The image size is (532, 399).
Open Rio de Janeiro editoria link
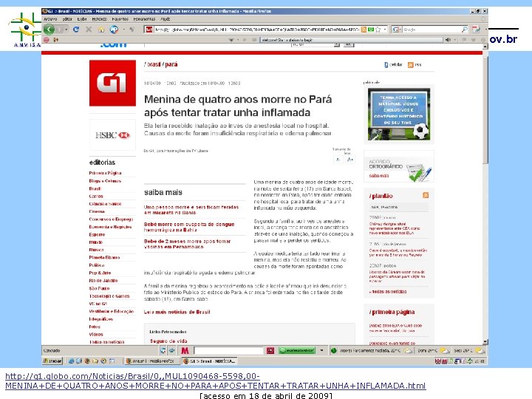(103, 281)
